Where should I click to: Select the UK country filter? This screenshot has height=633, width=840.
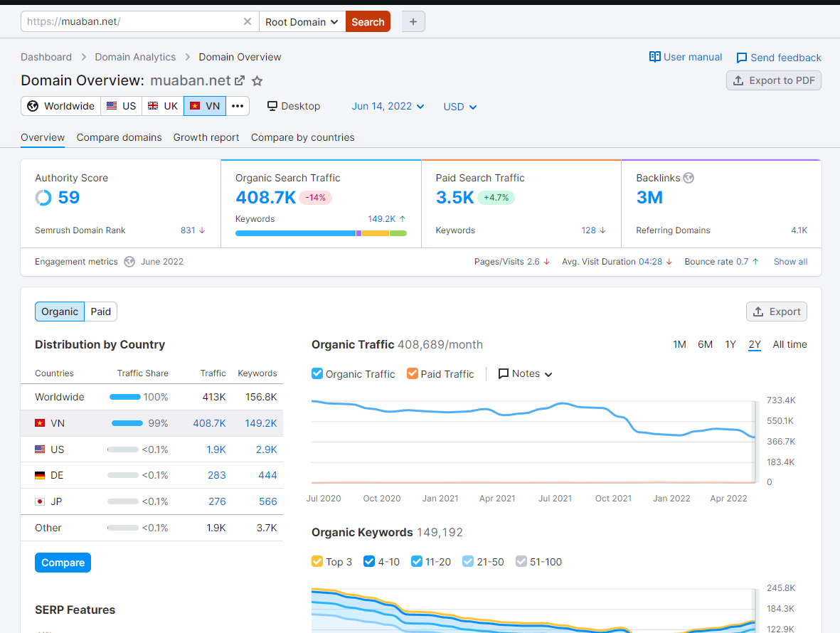163,106
